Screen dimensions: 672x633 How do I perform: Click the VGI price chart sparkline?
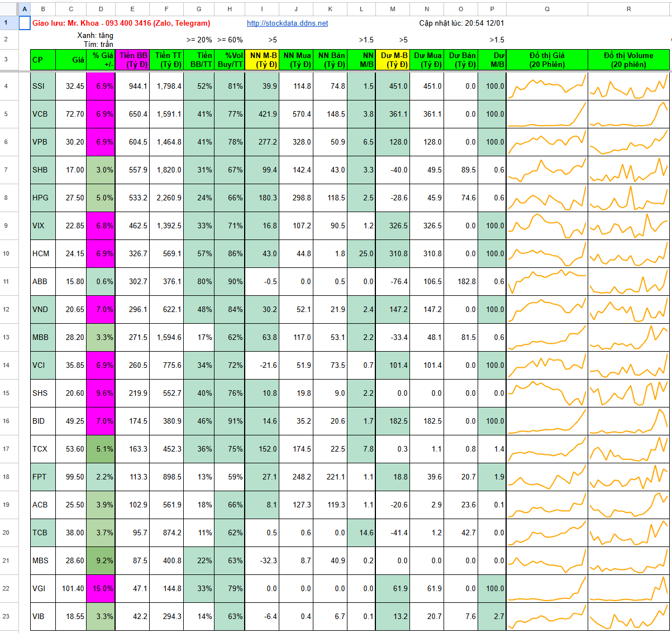point(547,588)
